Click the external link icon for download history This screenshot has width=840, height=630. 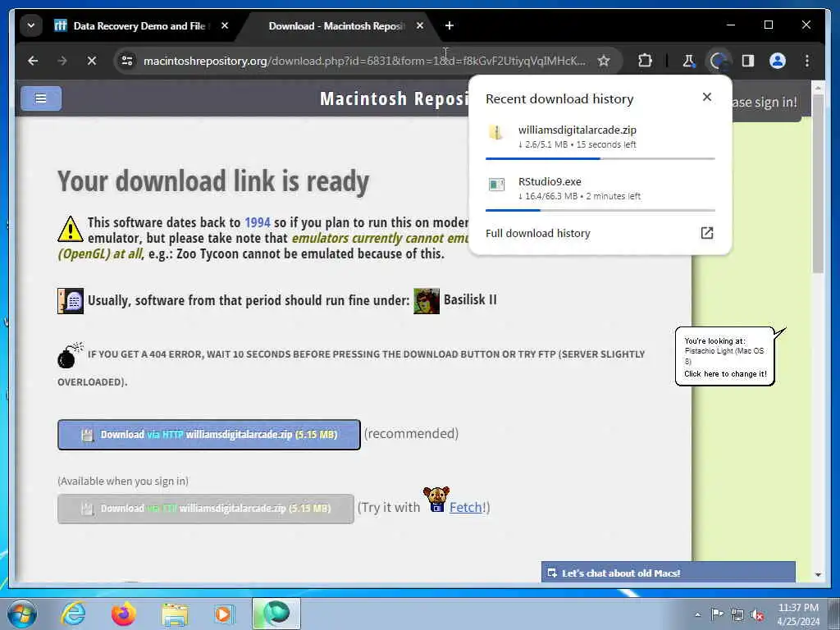707,233
